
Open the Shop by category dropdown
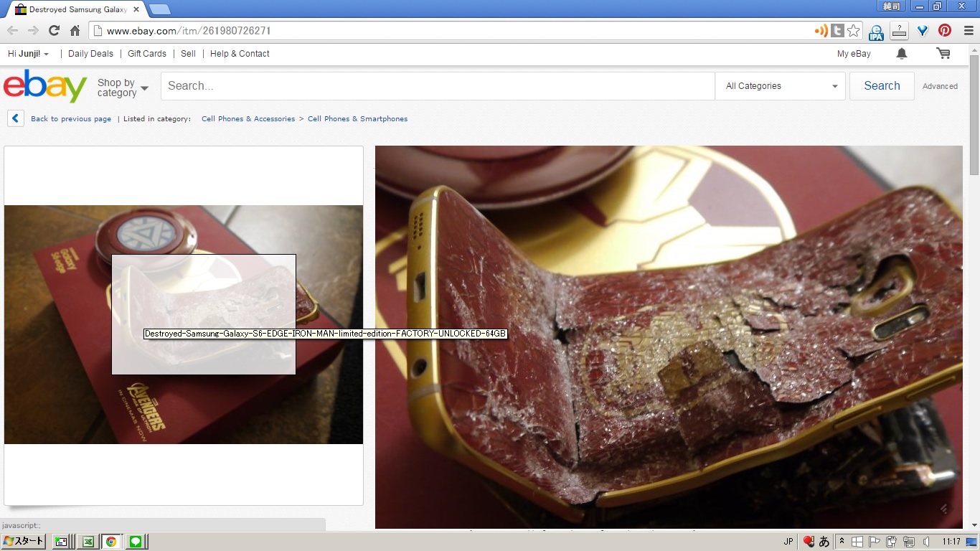[123, 88]
